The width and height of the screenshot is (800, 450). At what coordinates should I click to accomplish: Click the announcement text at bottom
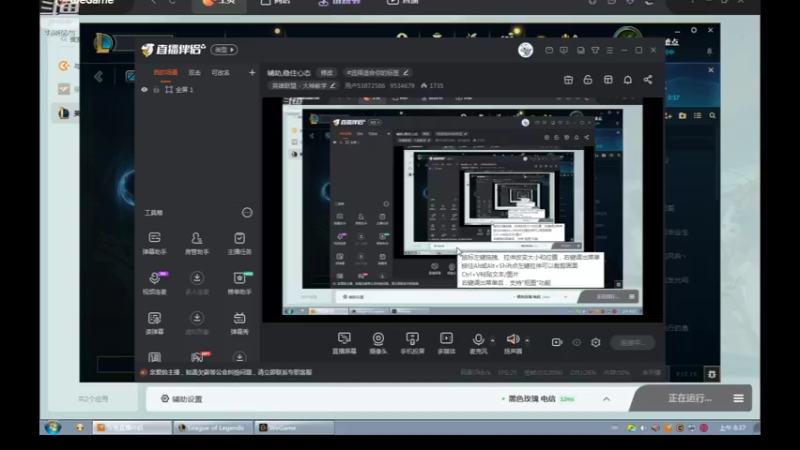[x=231, y=372]
